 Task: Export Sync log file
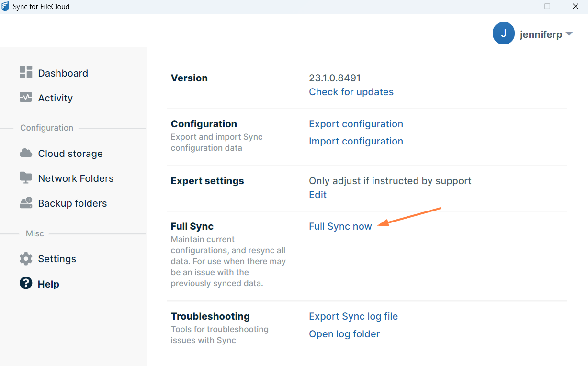click(353, 316)
